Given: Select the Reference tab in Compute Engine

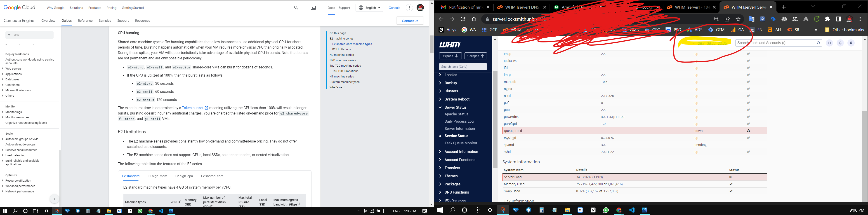Looking at the screenshot, I should [85, 21].
